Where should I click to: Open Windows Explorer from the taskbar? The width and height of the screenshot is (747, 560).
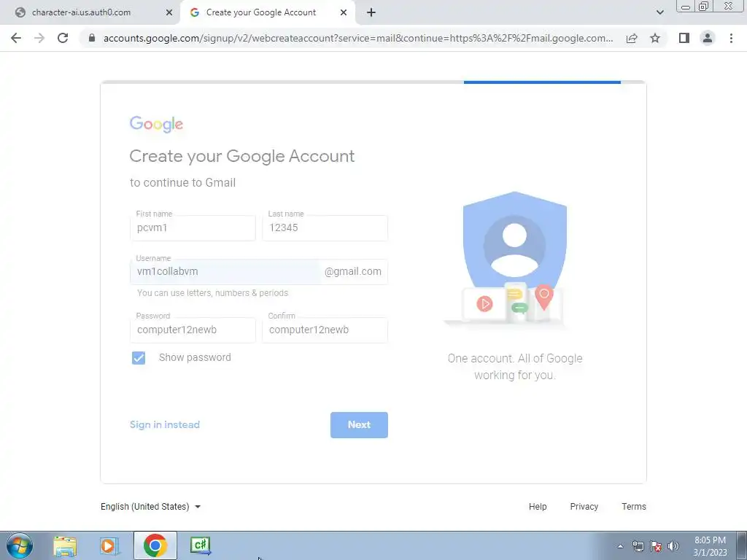65,545
